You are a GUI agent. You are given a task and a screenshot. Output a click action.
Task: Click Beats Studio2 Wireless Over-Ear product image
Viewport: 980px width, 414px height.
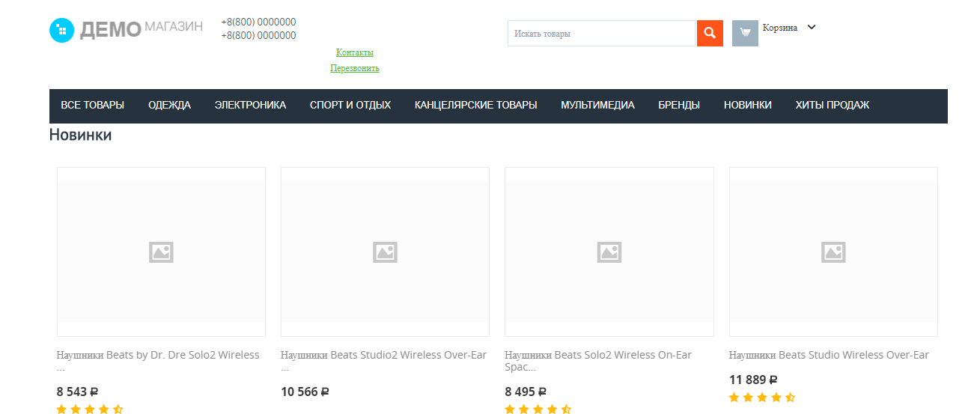[x=385, y=252]
